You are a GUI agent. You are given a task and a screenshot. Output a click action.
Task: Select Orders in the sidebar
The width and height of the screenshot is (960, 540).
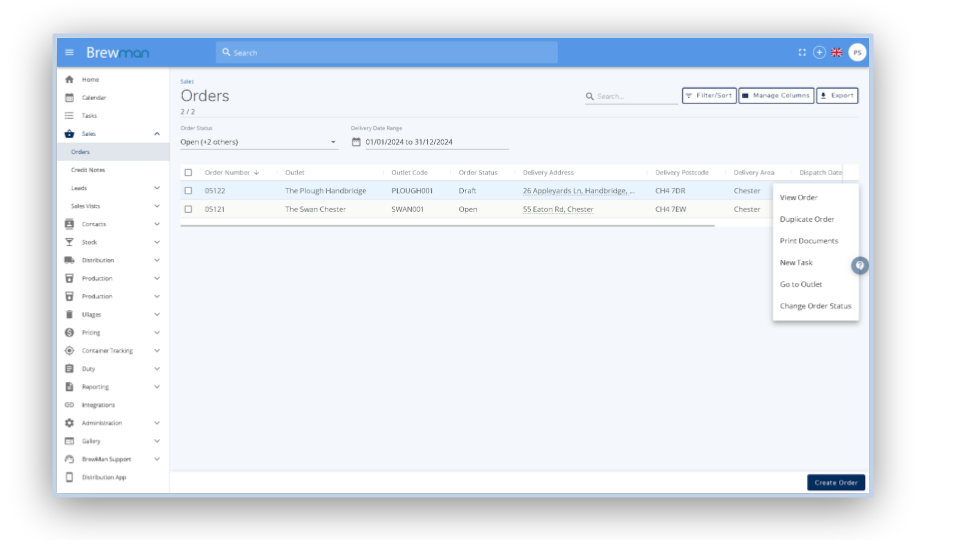point(113,152)
